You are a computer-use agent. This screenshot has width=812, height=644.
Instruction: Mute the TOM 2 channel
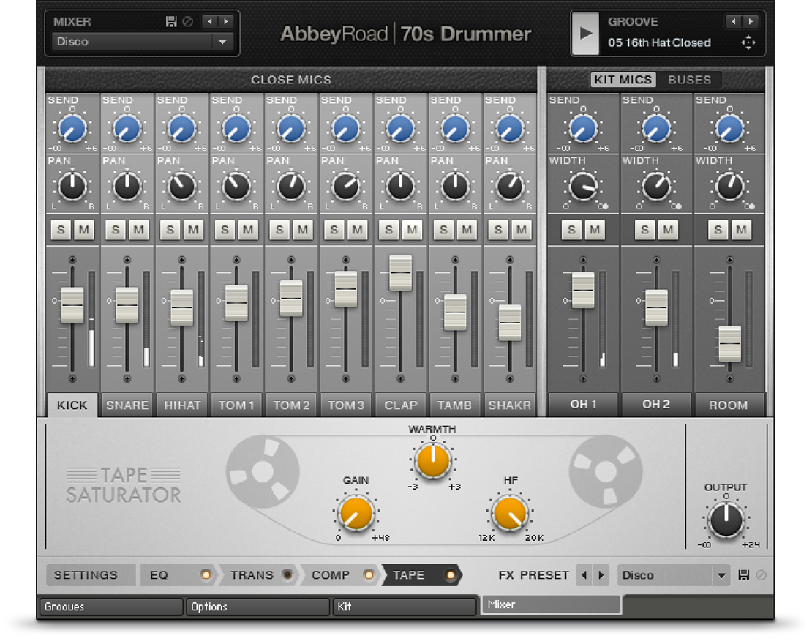302,230
